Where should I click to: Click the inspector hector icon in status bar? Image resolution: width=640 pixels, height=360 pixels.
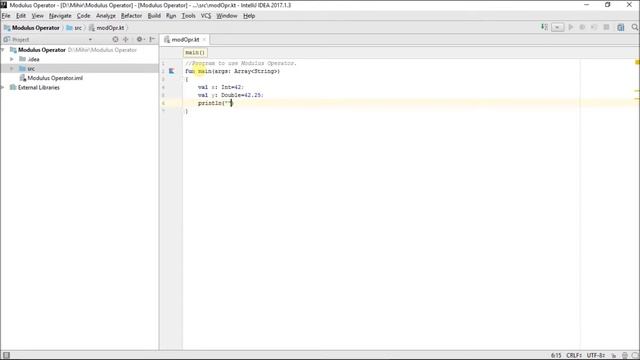pos(624,356)
